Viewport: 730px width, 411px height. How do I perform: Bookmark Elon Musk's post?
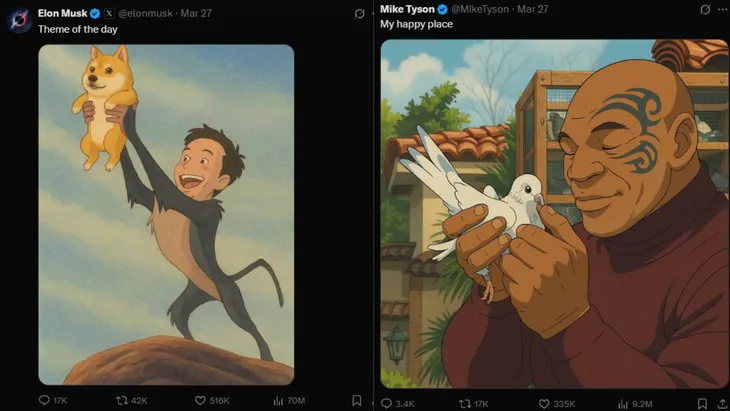[357, 400]
